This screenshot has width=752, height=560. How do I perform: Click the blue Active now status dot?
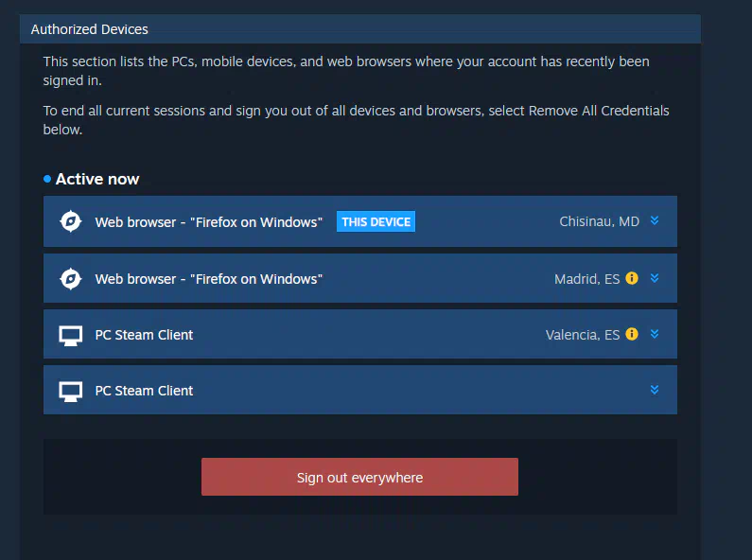[47, 179]
